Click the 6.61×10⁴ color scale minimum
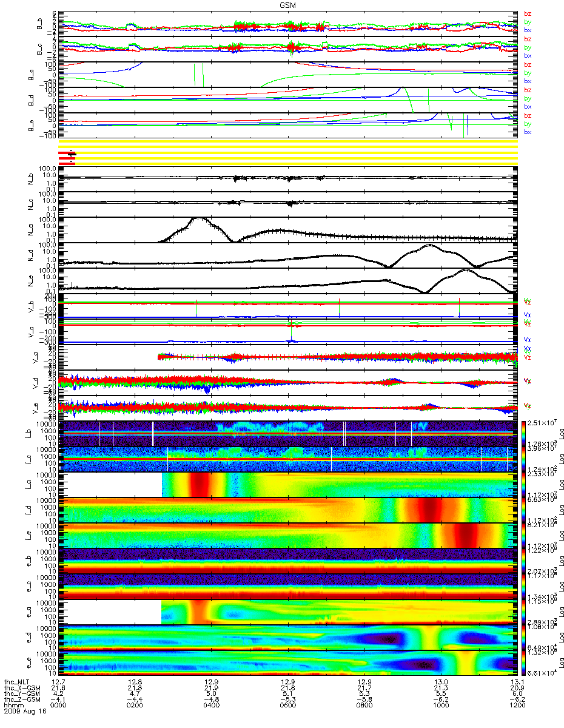Image resolution: width=564 pixels, height=728 pixels. point(543,673)
